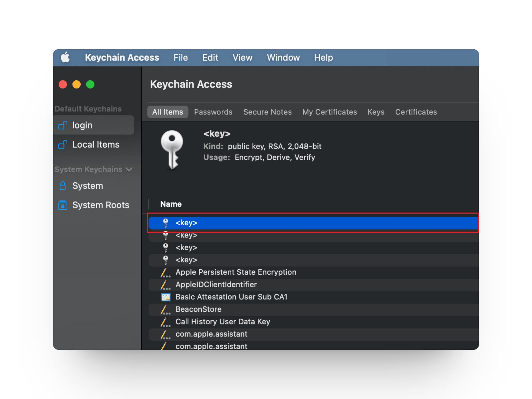Viewport: 532px width, 399px height.
Task: Click the Name column header to sort
Action: (x=171, y=204)
